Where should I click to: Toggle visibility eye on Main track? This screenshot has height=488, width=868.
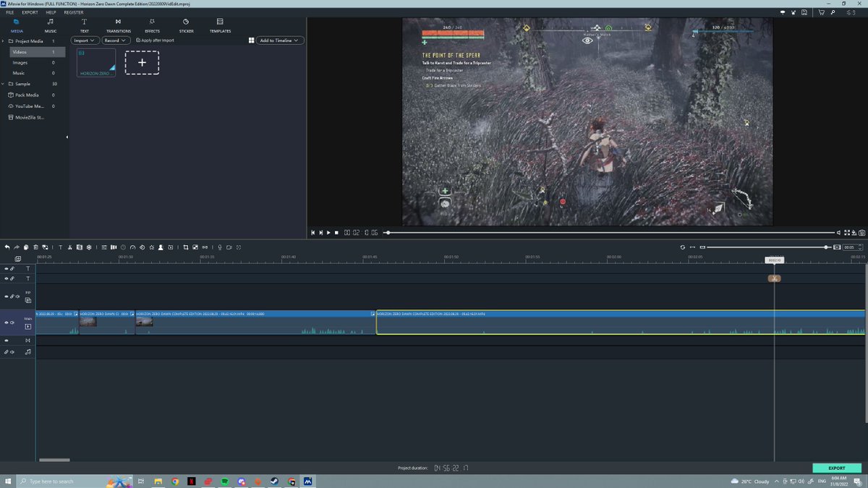[7, 322]
